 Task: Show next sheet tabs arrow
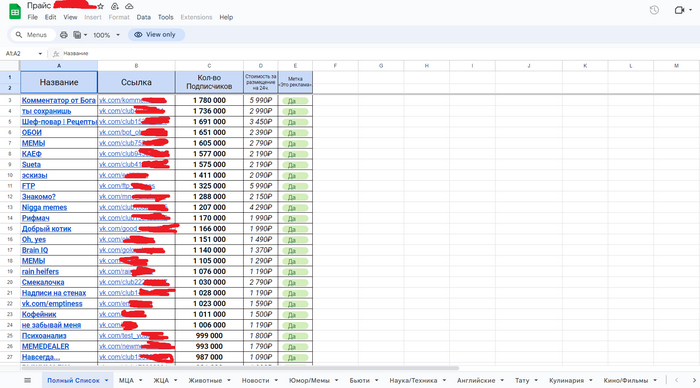694,380
